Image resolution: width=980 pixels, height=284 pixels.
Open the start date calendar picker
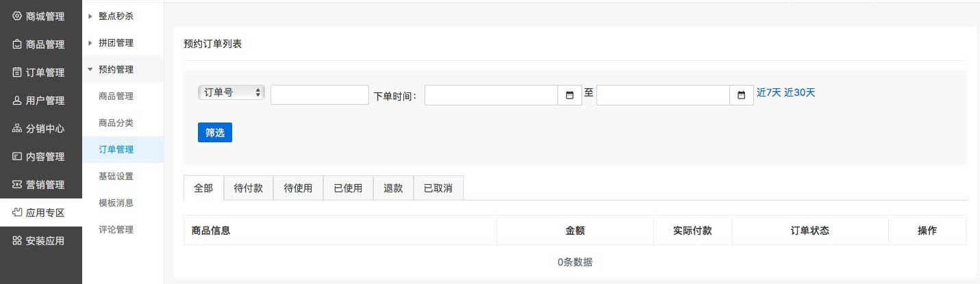(x=570, y=95)
